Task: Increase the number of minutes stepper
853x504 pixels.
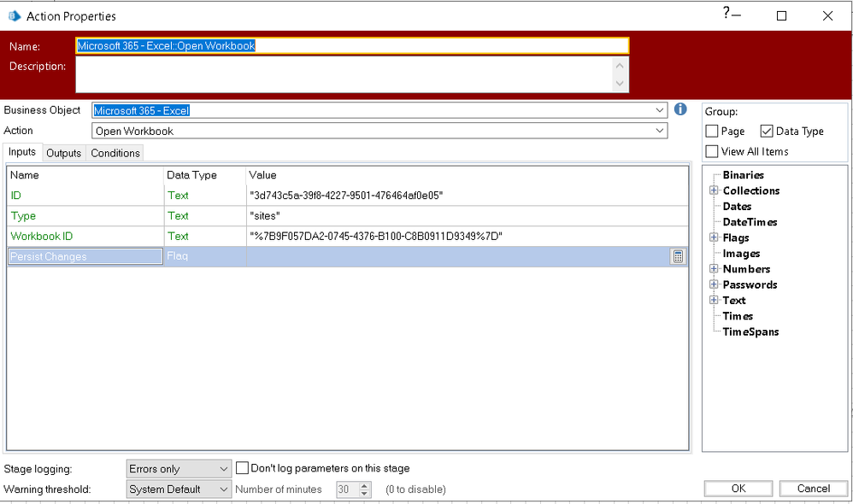Action: 365,485
